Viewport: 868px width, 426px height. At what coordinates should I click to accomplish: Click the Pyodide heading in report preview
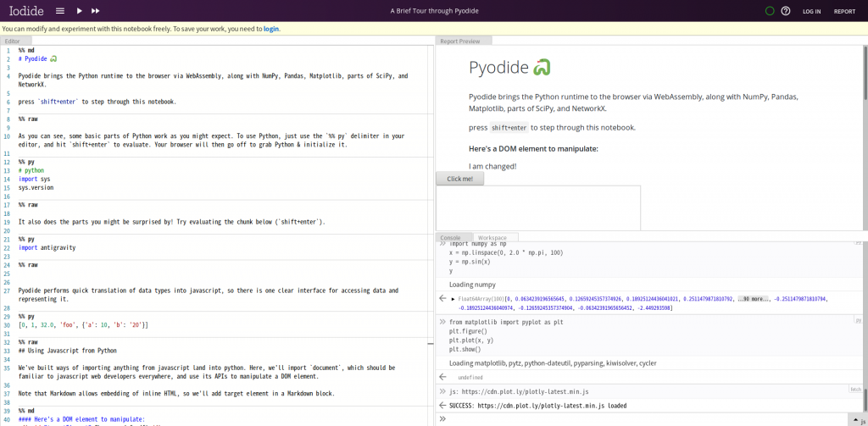pyautogui.click(x=509, y=67)
